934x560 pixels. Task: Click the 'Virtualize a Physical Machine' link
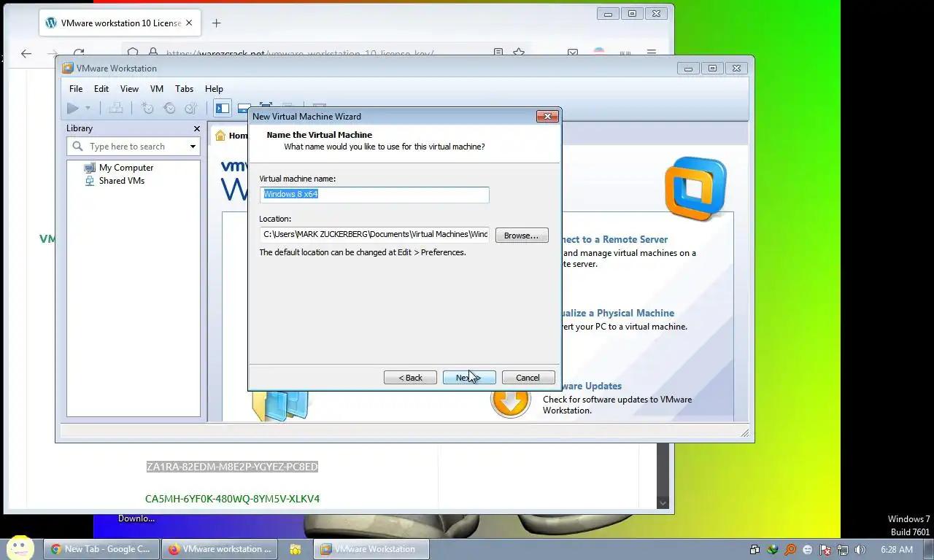tap(618, 313)
